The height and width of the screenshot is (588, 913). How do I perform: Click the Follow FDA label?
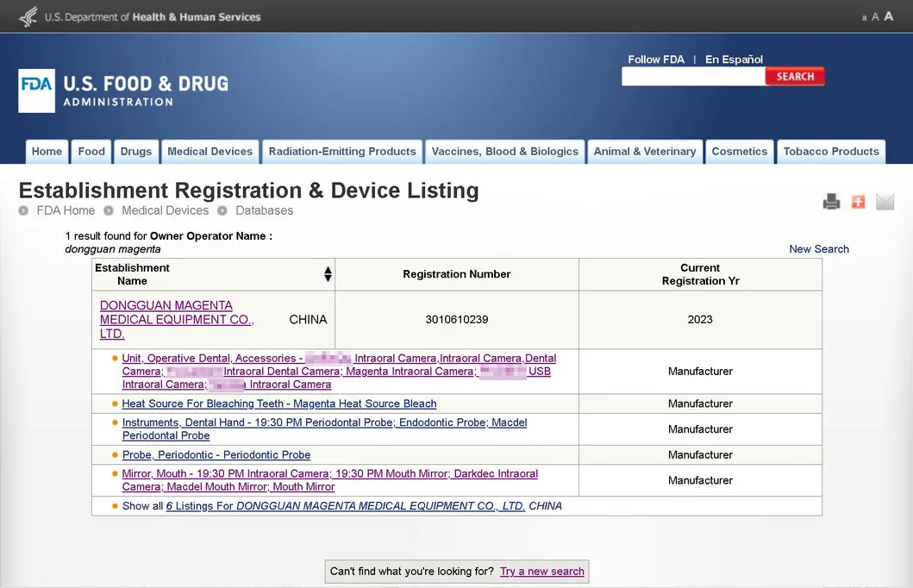click(656, 59)
